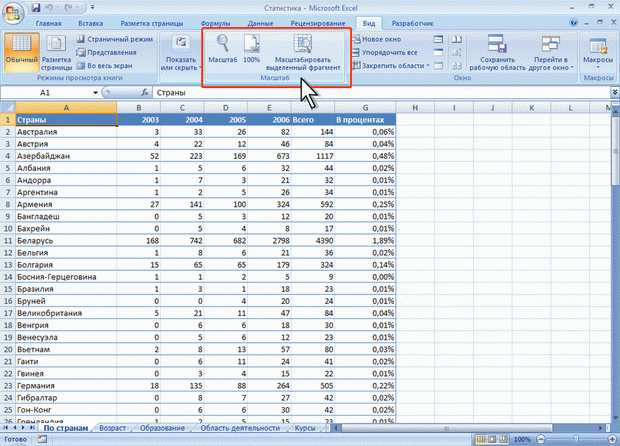The image size is (620, 446).
Task: Open the Office button menu
Action: tap(13, 13)
